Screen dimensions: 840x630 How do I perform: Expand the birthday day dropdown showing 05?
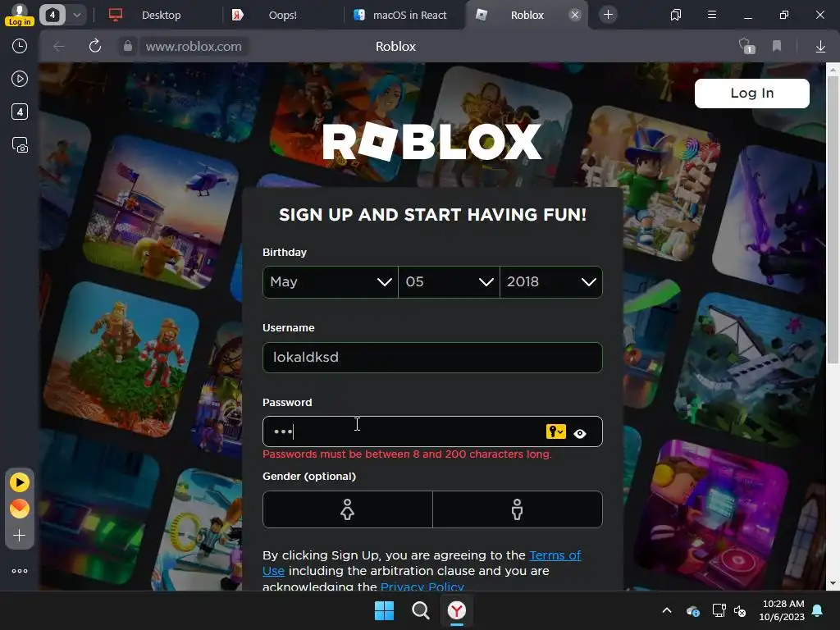tap(449, 282)
